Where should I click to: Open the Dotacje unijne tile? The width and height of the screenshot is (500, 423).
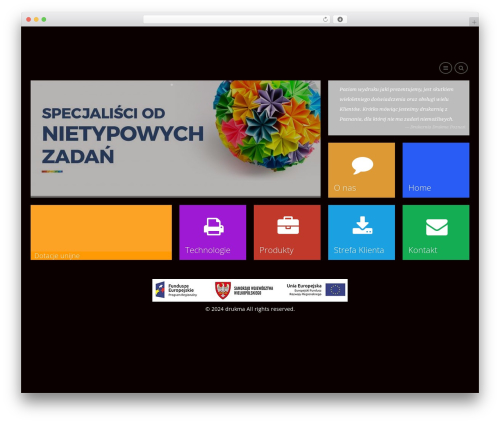(x=101, y=232)
